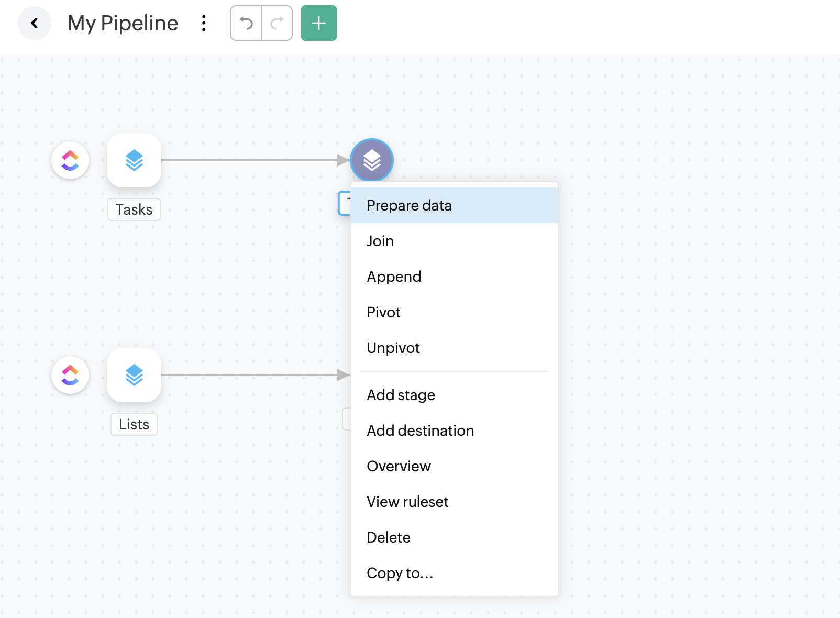Click the Tasks stage name label
Viewport: 840px width, 618px height.
[x=134, y=209]
